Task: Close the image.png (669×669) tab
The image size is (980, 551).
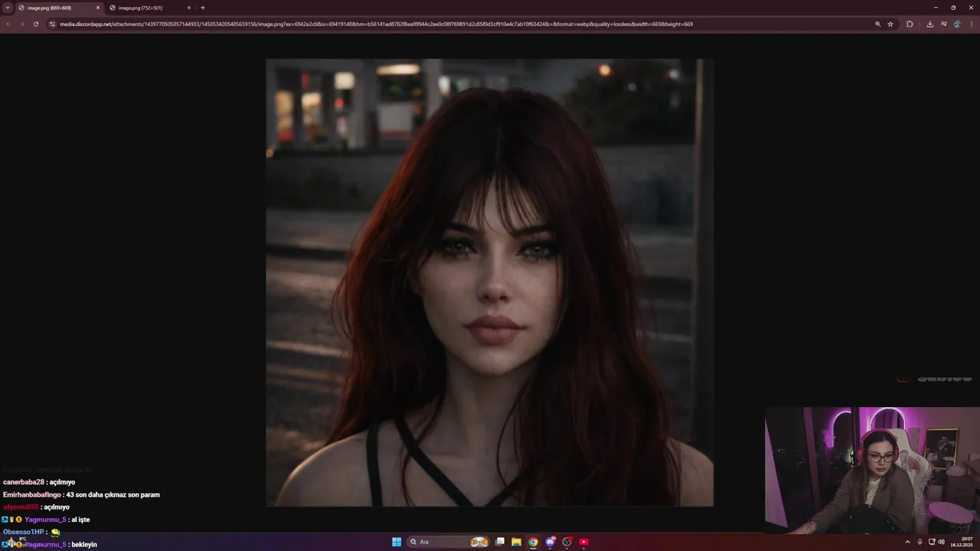Action: point(98,8)
